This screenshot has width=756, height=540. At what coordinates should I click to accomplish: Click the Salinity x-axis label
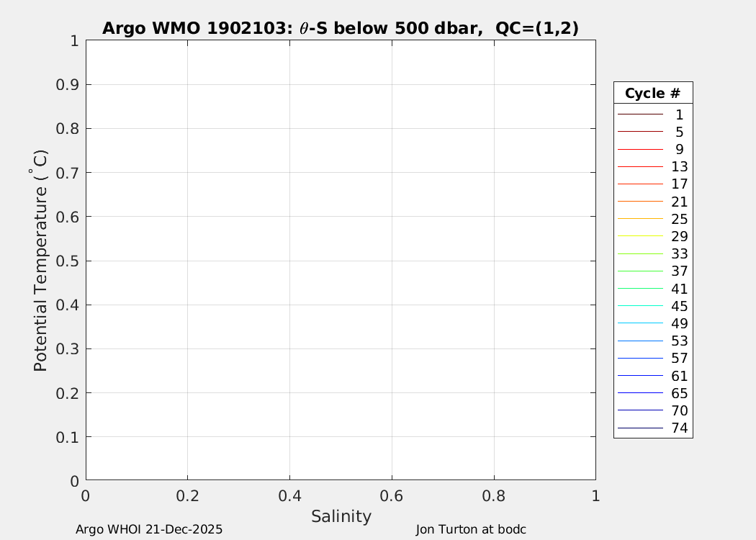pyautogui.click(x=341, y=516)
